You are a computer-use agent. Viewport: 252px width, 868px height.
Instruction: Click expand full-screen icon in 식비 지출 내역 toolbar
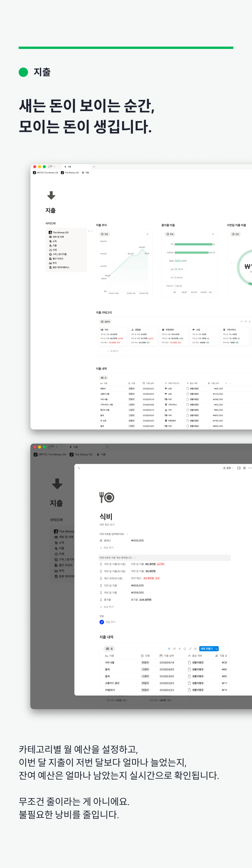(190, 649)
